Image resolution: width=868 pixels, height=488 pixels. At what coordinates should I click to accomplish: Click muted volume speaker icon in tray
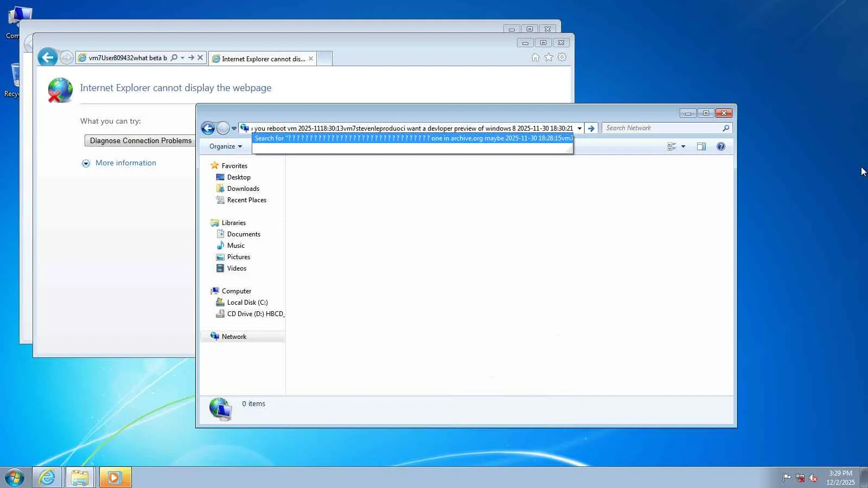pos(813,478)
